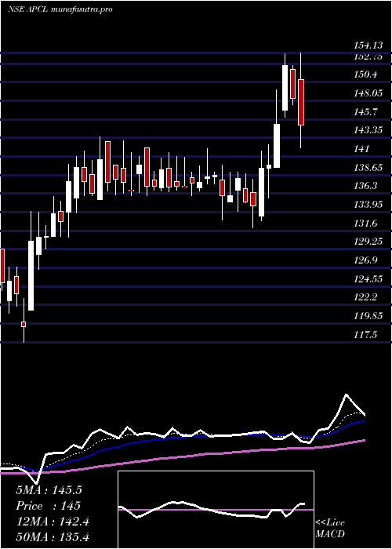The height and width of the screenshot is (549, 392).
Task: Click the white MACD line inside the boxed panel
Action: [x=212, y=510]
